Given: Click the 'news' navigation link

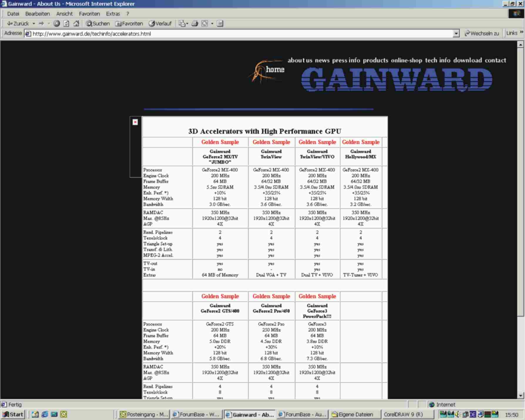Looking at the screenshot, I should point(322,60).
